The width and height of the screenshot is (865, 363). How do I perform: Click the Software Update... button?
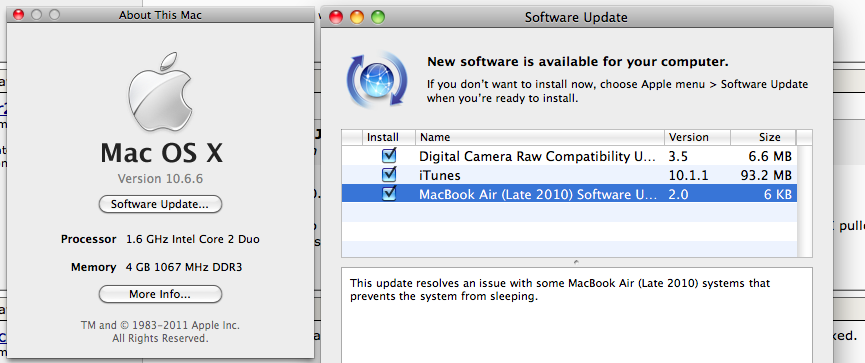pyautogui.click(x=160, y=204)
